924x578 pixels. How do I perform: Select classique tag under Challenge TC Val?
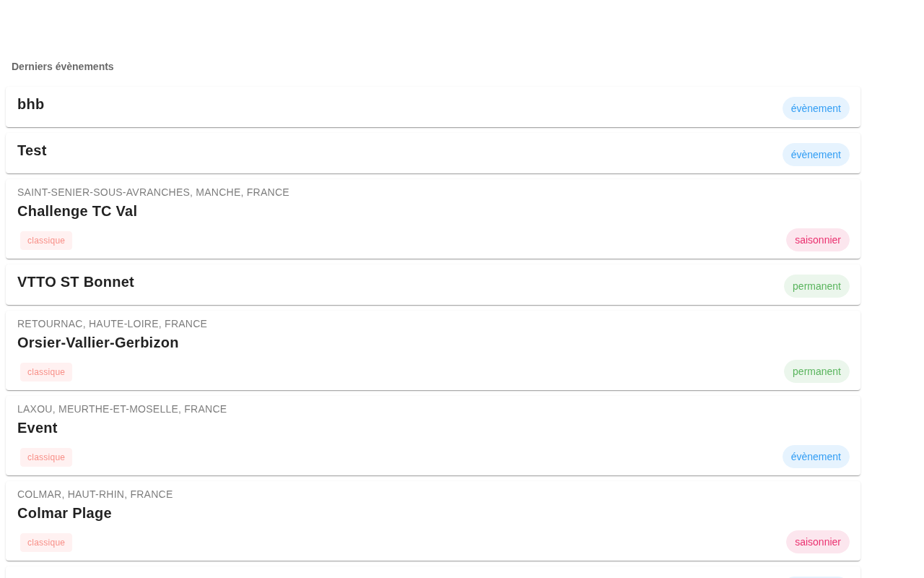click(46, 241)
